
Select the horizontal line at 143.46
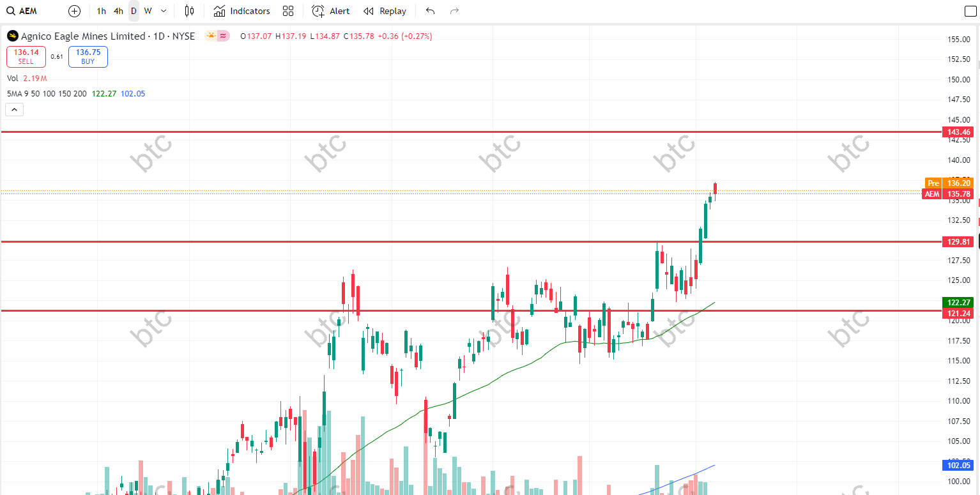[x=471, y=132]
